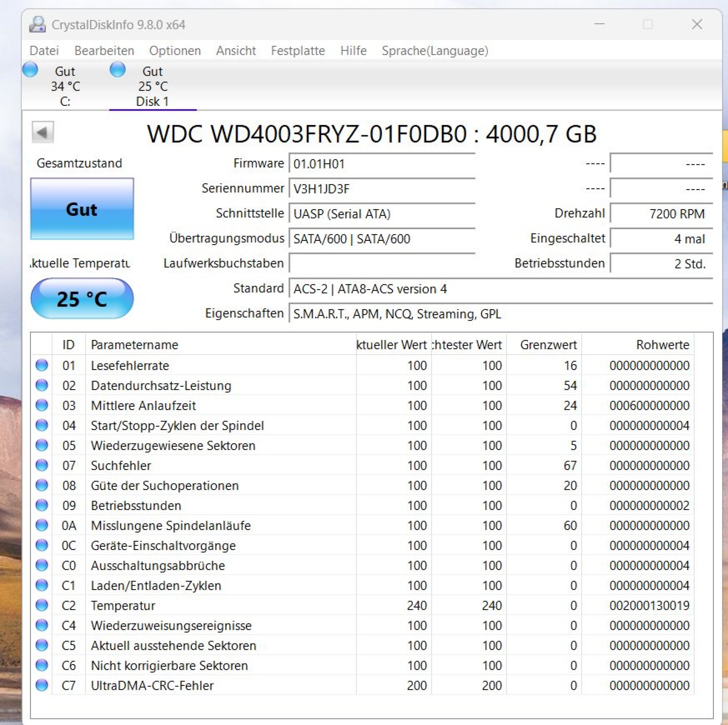Click status orb for UltraDMA-CRC-Fehler row
The height and width of the screenshot is (725, 728).
[41, 685]
